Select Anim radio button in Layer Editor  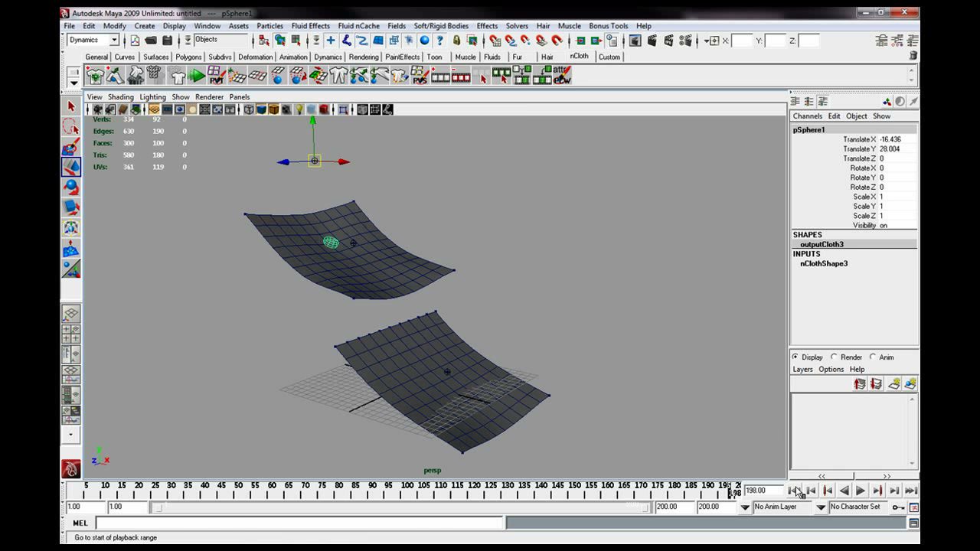tap(872, 357)
